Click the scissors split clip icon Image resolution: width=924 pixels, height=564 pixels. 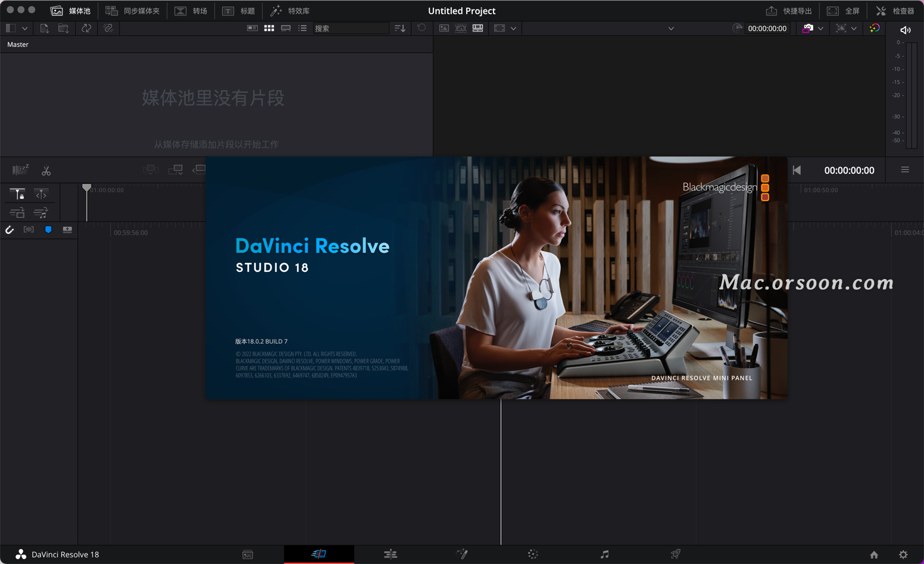pos(46,171)
